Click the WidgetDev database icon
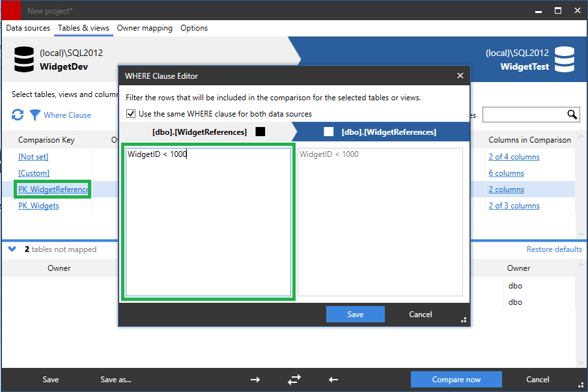588x392 pixels. pyautogui.click(x=24, y=59)
